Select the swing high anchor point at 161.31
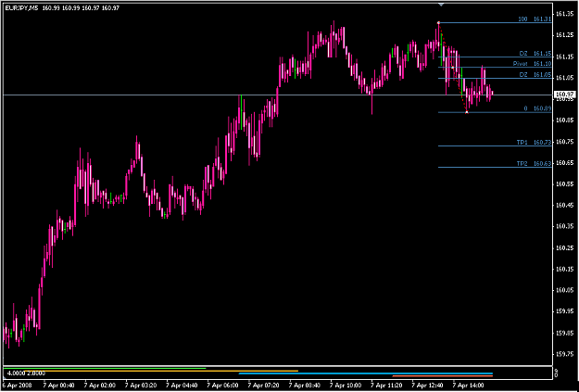Screen dimensions: 579x392 [x=438, y=23]
